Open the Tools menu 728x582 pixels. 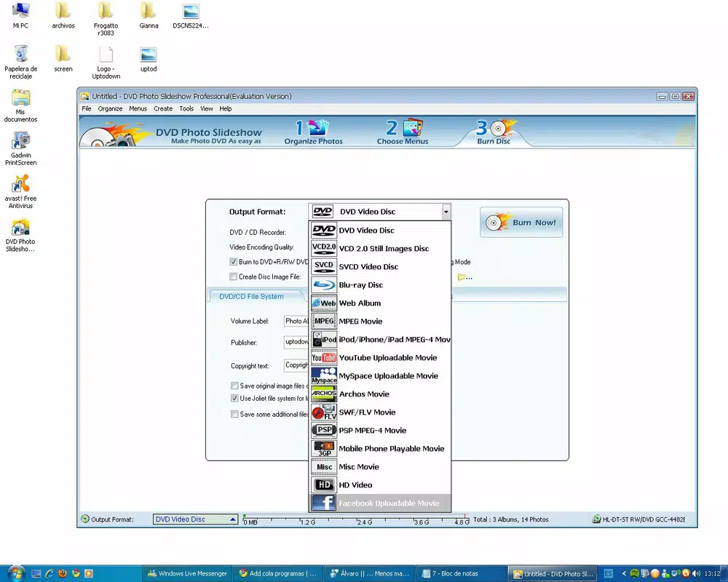[186, 108]
